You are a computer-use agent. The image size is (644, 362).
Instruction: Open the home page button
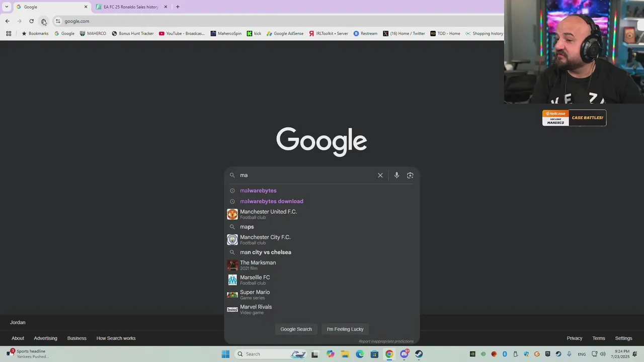coord(44,21)
